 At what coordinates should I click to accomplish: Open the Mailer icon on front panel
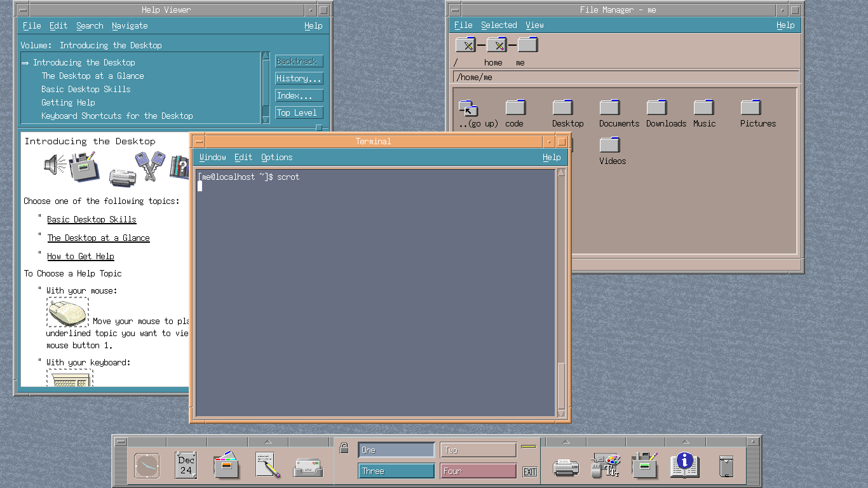click(308, 467)
